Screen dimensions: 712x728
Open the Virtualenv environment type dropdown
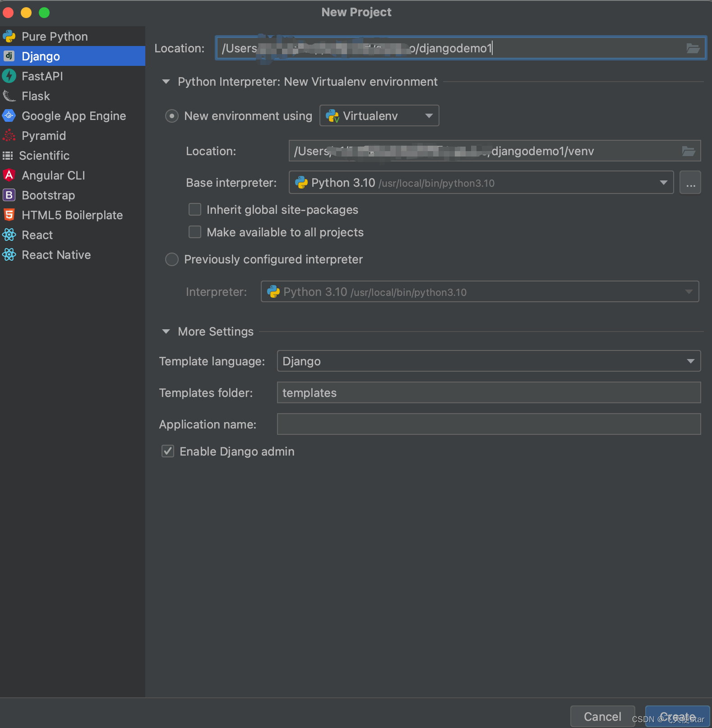pyautogui.click(x=379, y=116)
